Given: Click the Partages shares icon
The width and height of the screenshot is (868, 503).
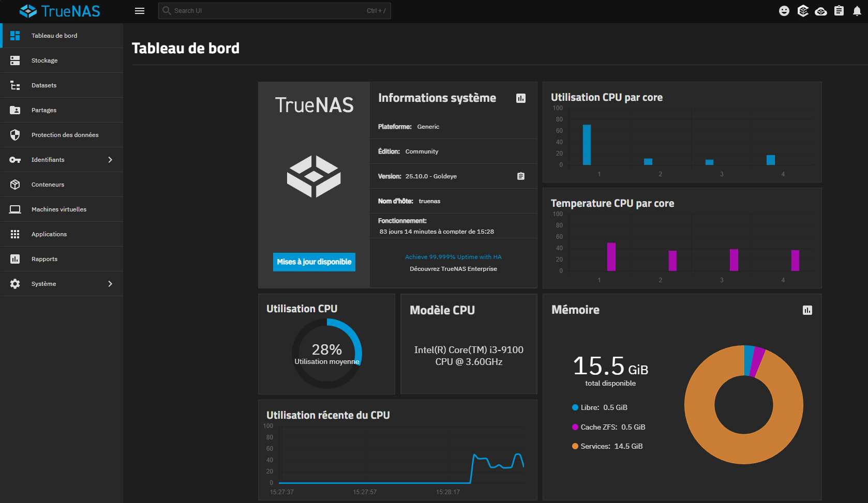Looking at the screenshot, I should pos(14,110).
